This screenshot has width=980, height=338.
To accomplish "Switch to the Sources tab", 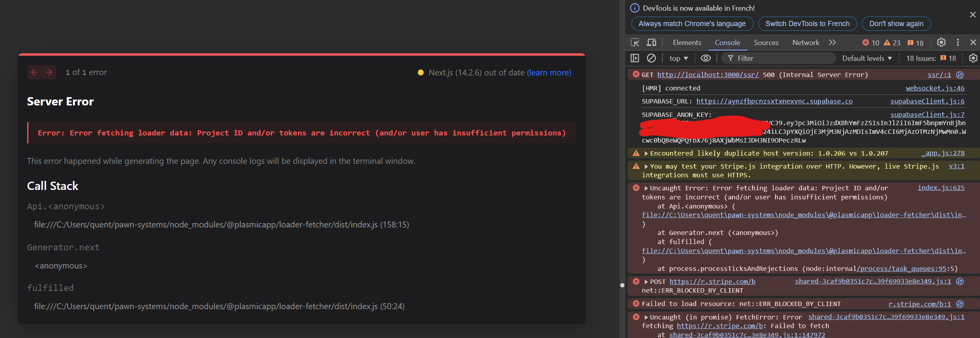I will (x=766, y=43).
